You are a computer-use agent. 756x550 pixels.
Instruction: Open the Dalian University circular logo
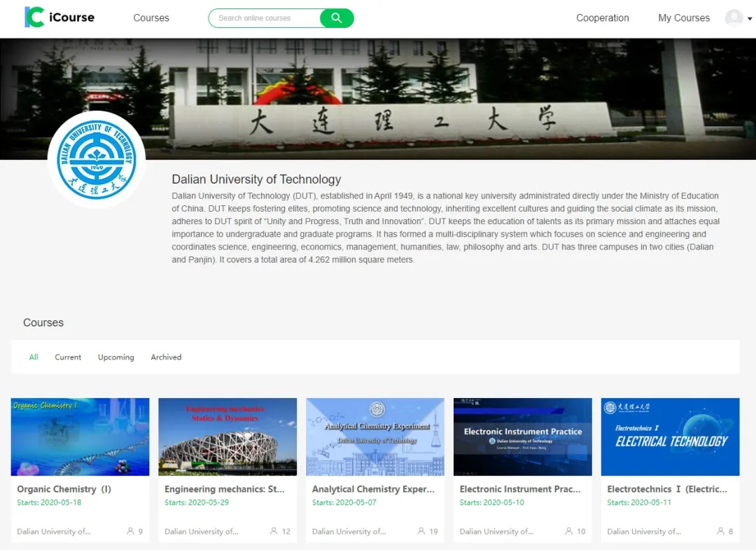(x=97, y=160)
